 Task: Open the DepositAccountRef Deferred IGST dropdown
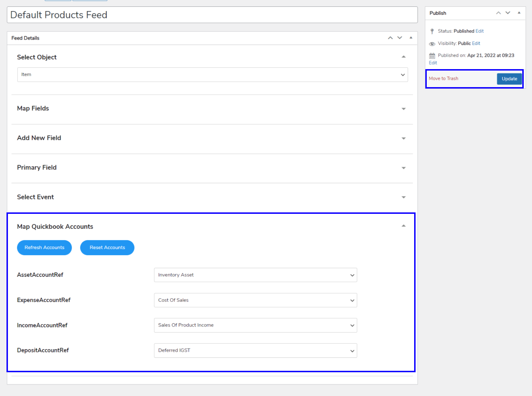click(255, 351)
